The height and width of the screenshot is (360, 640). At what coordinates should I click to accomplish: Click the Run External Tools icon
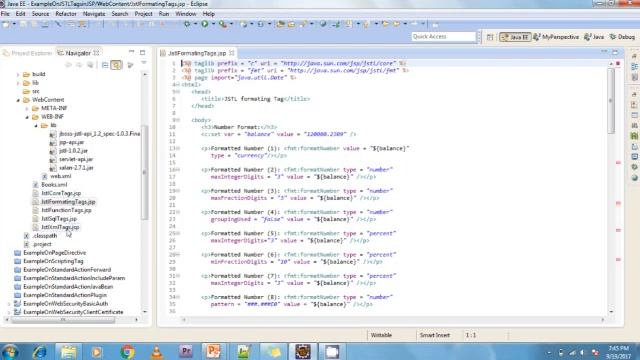pyautogui.click(x=222, y=24)
